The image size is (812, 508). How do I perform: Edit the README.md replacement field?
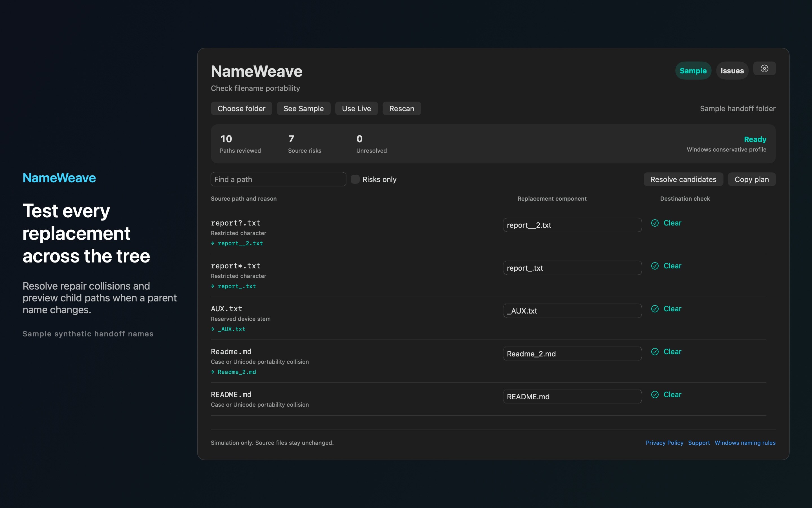[572, 397]
